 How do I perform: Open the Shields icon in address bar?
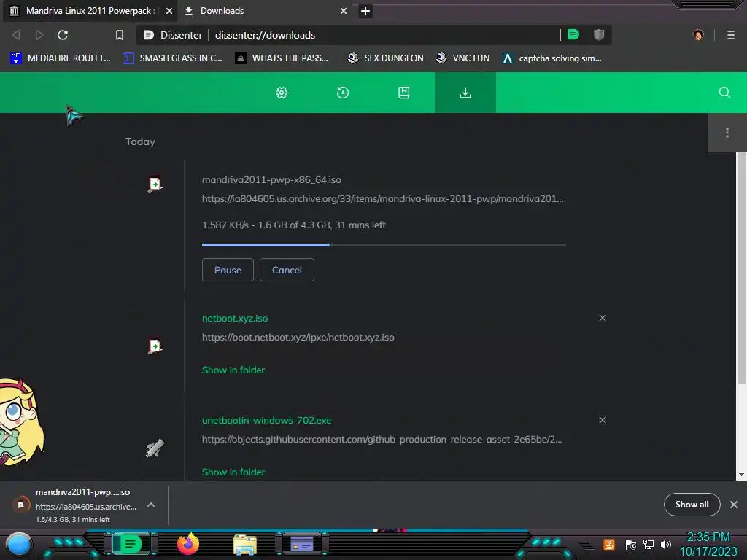[x=599, y=34]
